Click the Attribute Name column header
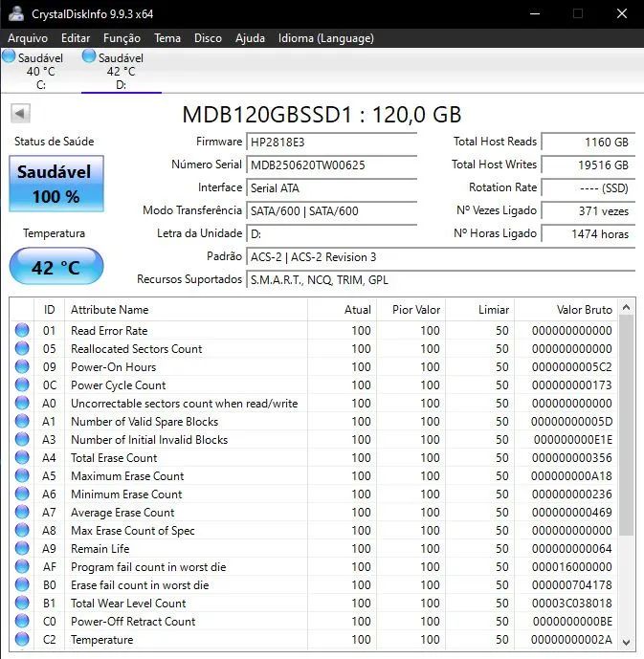644x659 pixels. [186, 310]
